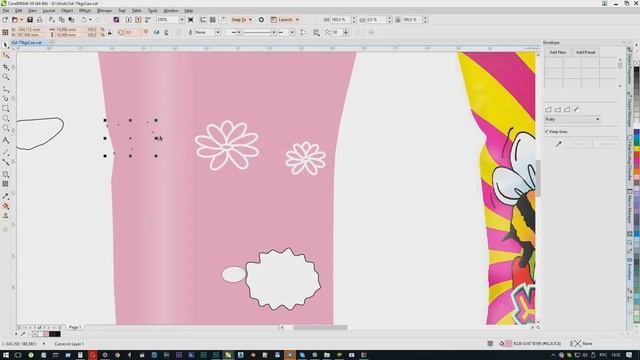The width and height of the screenshot is (640, 360).
Task: Choose double arc envelope mode
Action: [x=567, y=109]
